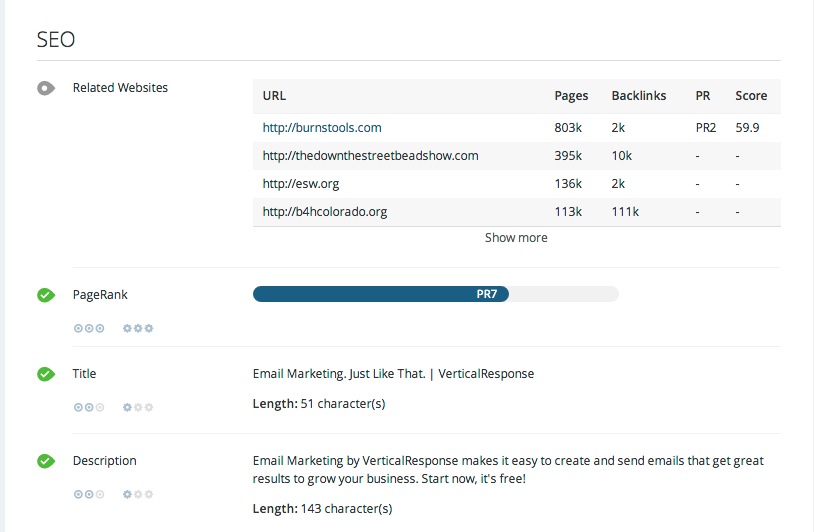Click the Pages column header
This screenshot has width=814, height=532.
[x=571, y=96]
